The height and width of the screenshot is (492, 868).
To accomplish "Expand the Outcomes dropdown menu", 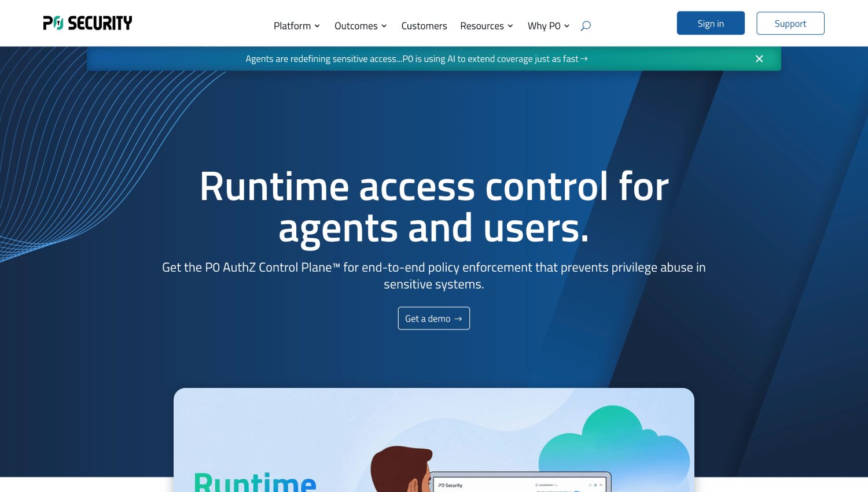I will [361, 26].
